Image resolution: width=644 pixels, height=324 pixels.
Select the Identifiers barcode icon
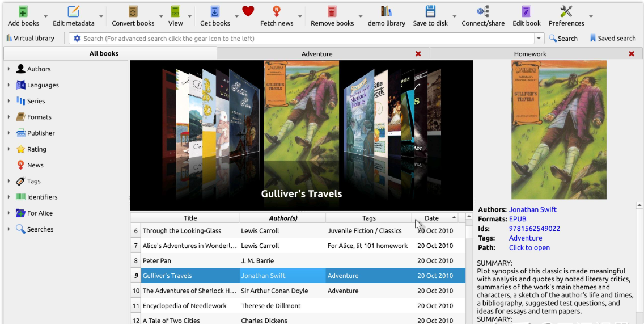tap(20, 197)
